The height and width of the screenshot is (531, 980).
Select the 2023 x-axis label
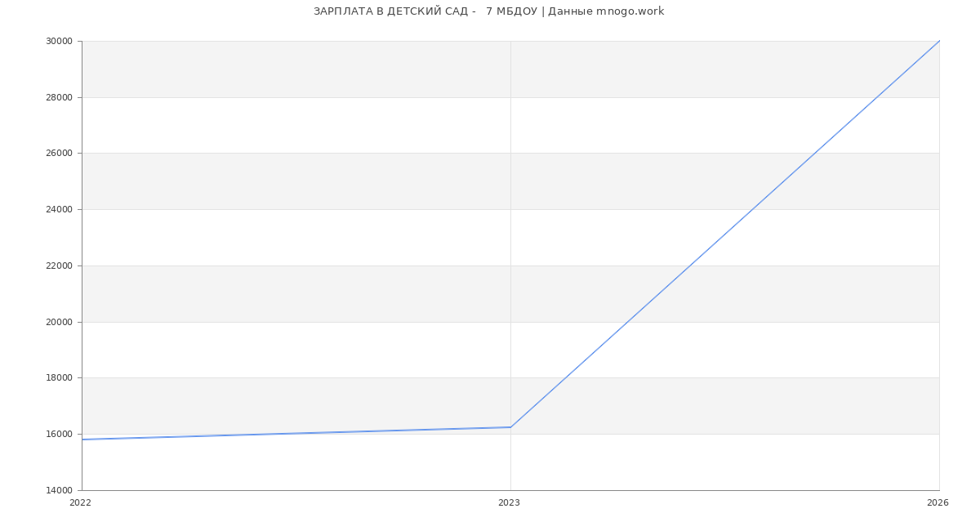pos(509,503)
